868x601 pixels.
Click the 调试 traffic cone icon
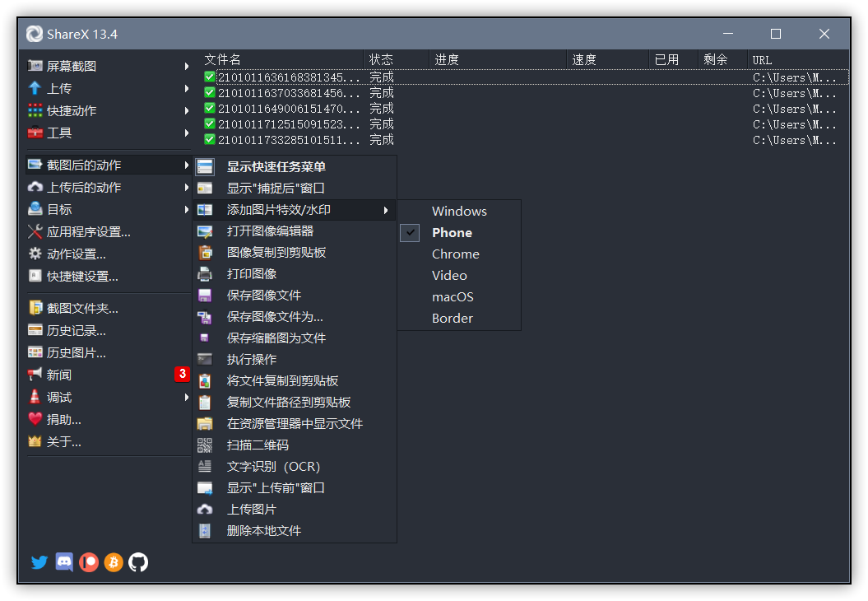click(x=35, y=397)
